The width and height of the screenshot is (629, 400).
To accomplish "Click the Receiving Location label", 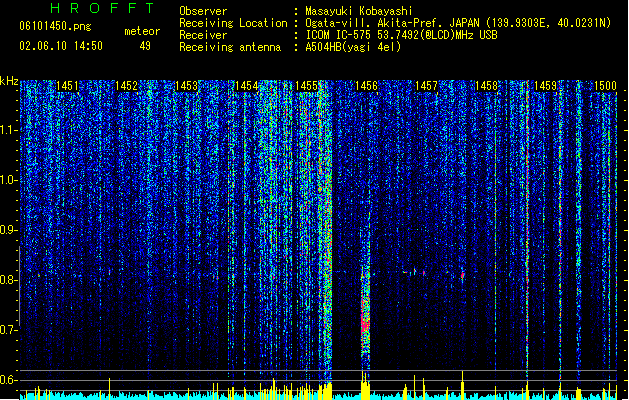I will pos(233,23).
